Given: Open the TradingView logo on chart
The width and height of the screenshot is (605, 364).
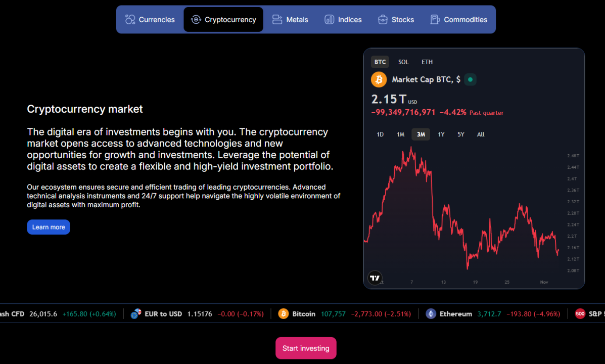Looking at the screenshot, I should click(x=375, y=278).
